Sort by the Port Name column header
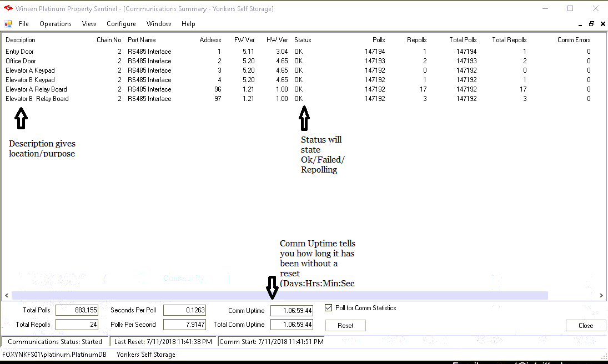This screenshot has width=608, height=364. 142,40
